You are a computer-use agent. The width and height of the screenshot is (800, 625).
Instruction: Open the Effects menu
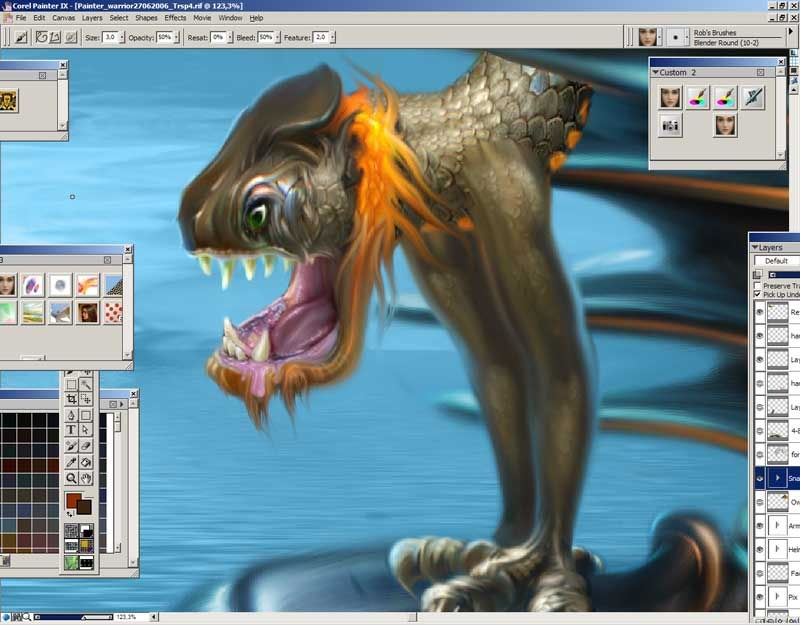coord(175,18)
